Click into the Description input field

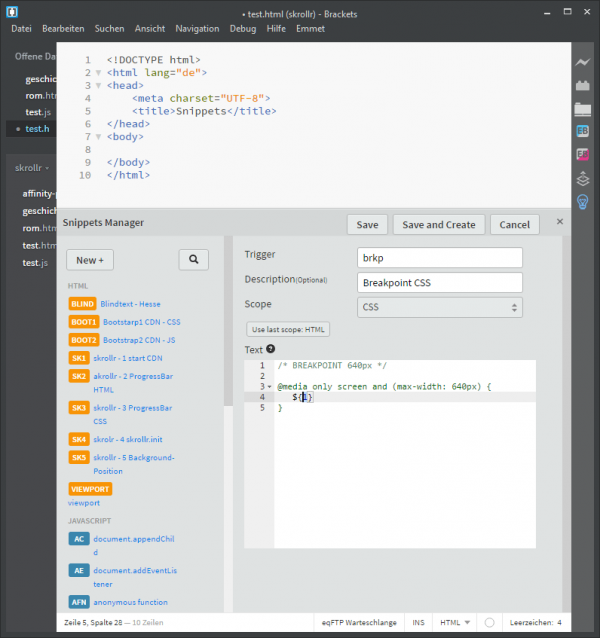click(440, 282)
